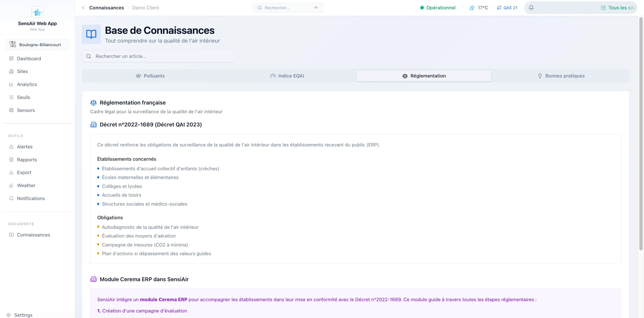This screenshot has height=318, width=644.
Task: Switch to the Polluants tab
Action: point(150,76)
